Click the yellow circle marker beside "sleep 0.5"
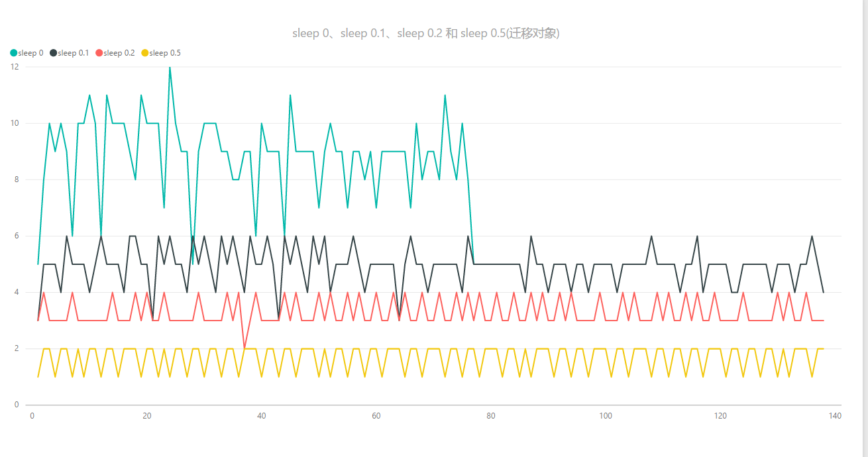This screenshot has height=457, width=868. coord(145,52)
